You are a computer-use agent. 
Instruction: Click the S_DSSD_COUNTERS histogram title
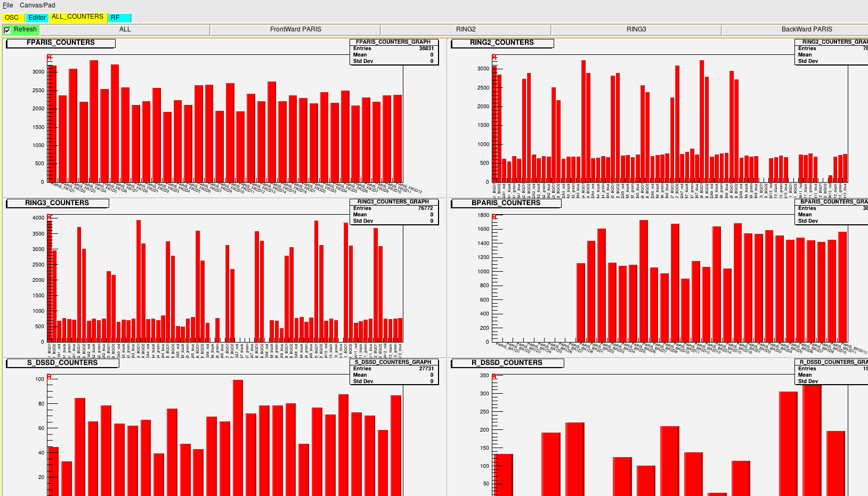click(62, 363)
